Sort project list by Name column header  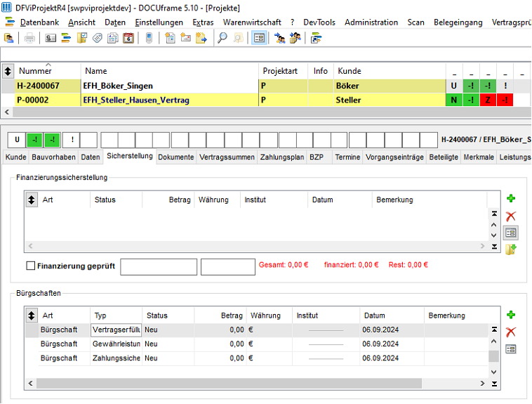(170, 71)
